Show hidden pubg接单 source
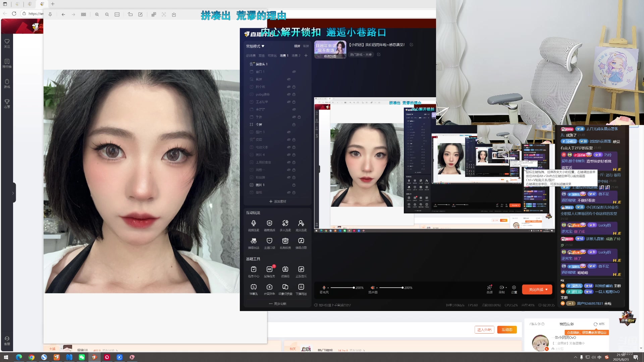The height and width of the screenshot is (362, 644). pos(288,95)
